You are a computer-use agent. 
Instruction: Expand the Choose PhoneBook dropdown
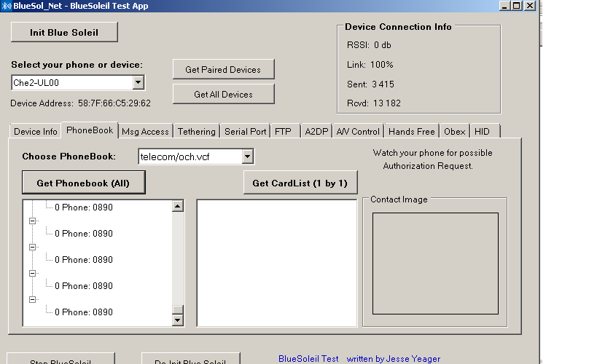click(x=247, y=157)
